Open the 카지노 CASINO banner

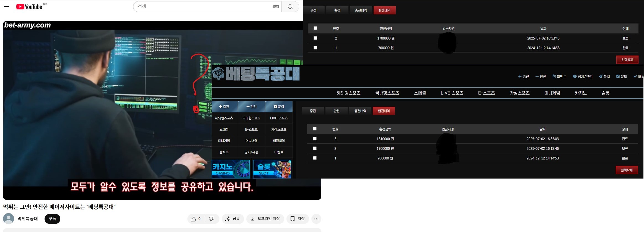(231, 169)
